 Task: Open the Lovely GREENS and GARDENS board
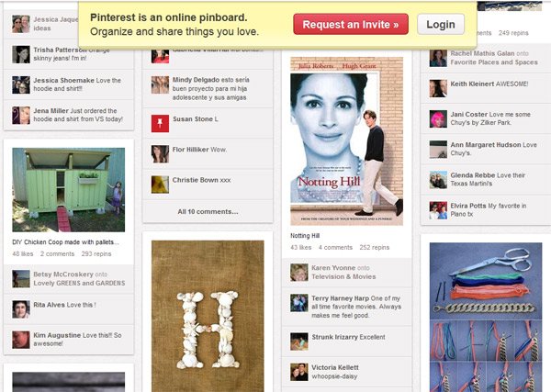click(x=79, y=283)
